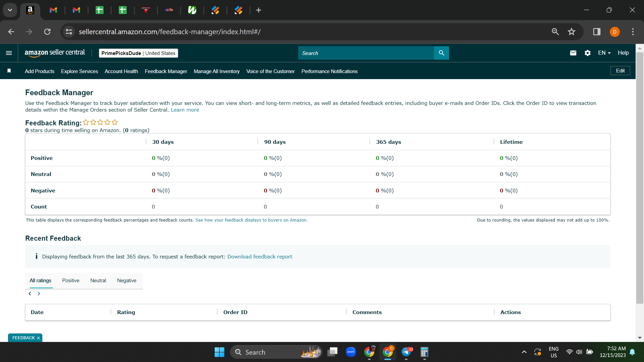Open Performance Notifications menu item
Image resolution: width=644 pixels, height=362 pixels.
[x=329, y=71]
